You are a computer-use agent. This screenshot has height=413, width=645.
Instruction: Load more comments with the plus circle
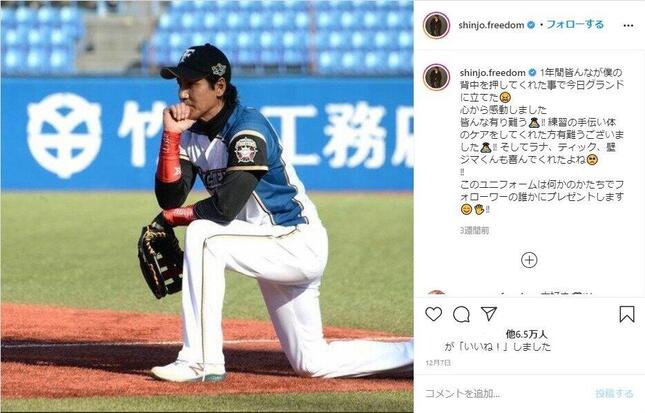coord(529,260)
